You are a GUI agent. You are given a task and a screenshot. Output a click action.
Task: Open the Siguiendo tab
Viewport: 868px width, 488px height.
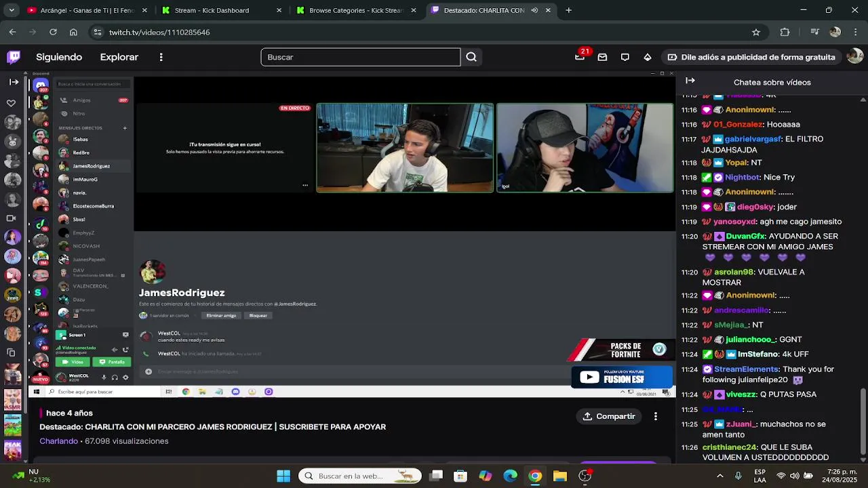59,57
